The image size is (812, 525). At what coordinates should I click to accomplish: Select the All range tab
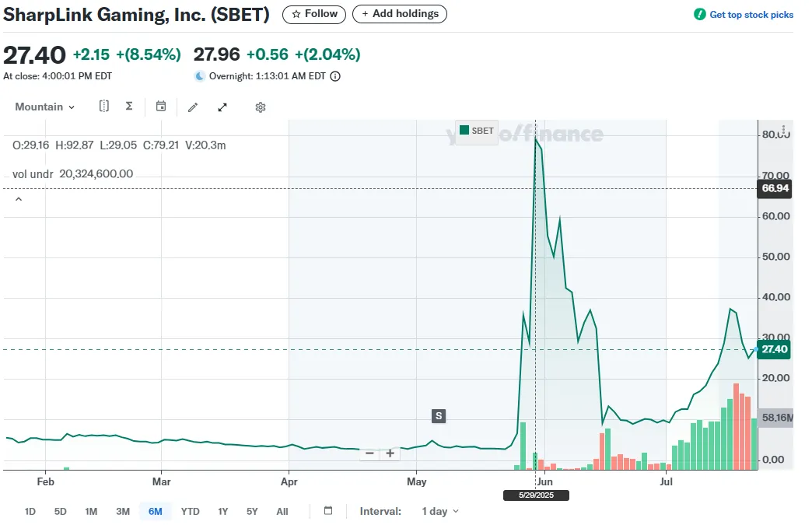point(282,511)
